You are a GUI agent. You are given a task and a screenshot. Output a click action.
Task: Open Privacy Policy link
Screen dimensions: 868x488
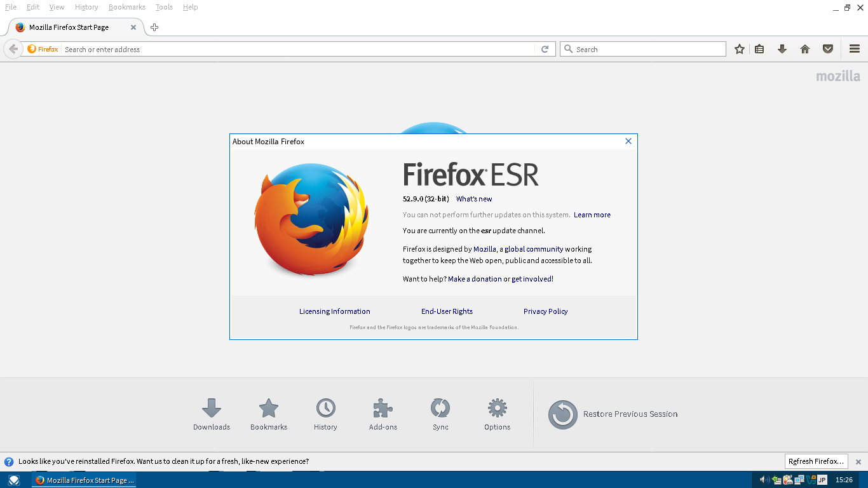tap(546, 311)
